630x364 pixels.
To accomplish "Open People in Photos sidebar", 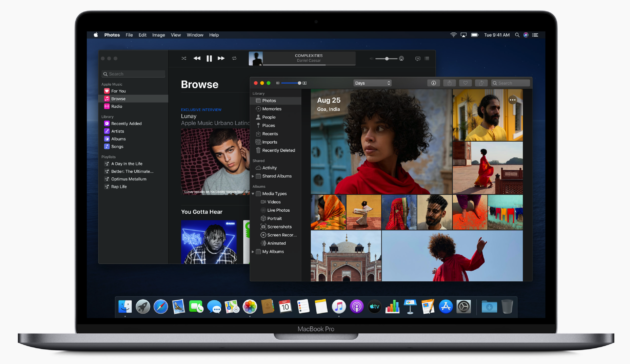I will pos(276,117).
